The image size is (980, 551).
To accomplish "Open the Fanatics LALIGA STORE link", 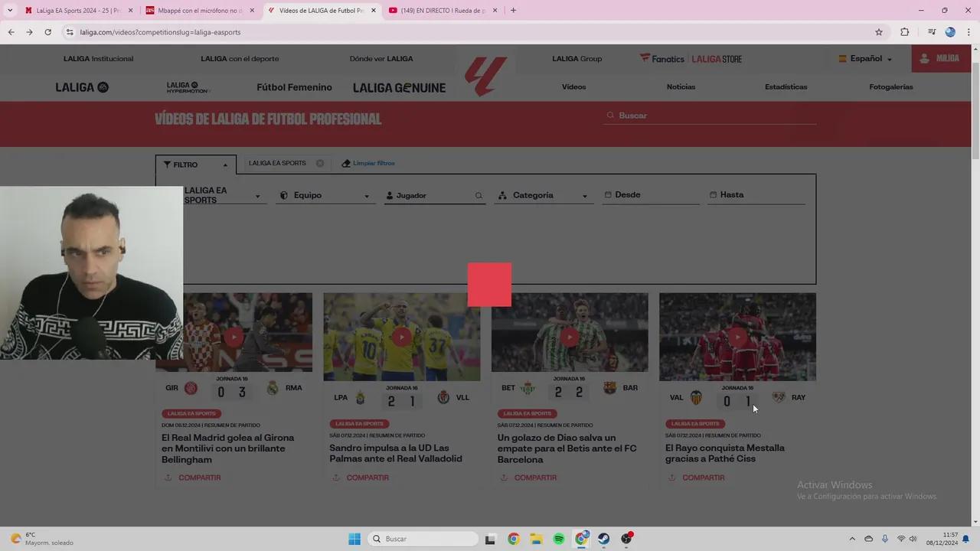I will 691,59.
